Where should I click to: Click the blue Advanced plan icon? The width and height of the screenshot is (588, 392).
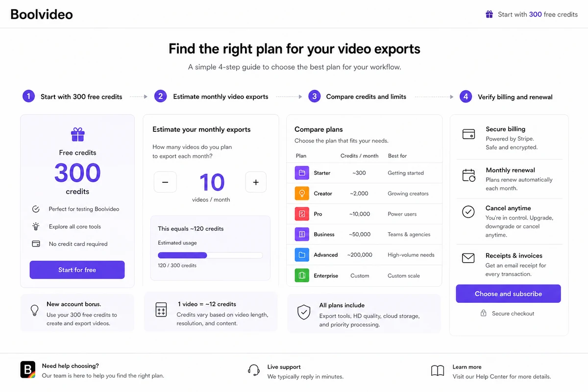pyautogui.click(x=302, y=255)
